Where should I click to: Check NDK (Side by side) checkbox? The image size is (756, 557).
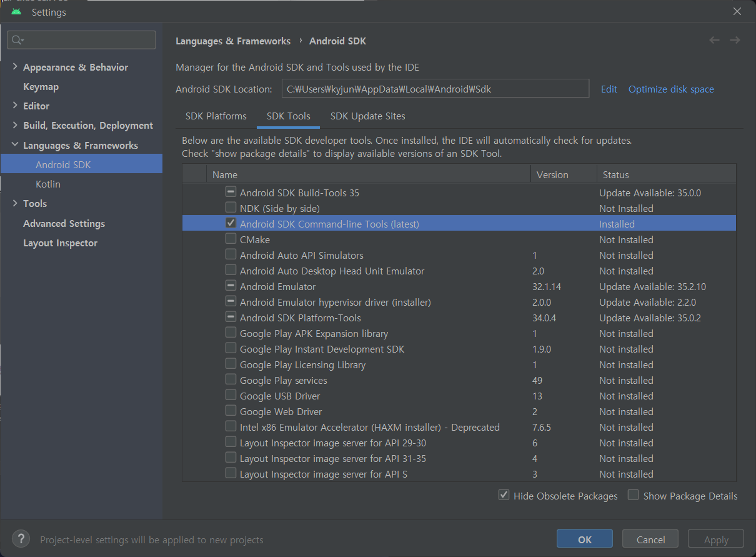pyautogui.click(x=231, y=208)
